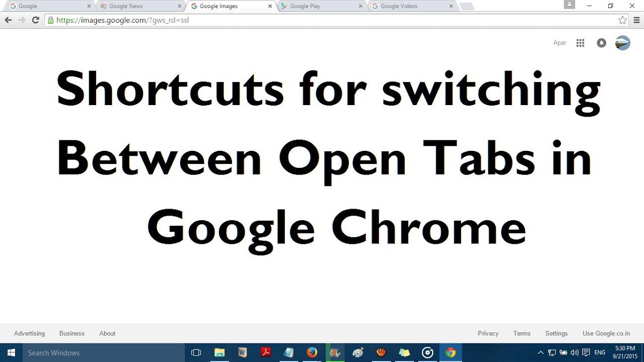Go back using the browser back arrow

8,20
